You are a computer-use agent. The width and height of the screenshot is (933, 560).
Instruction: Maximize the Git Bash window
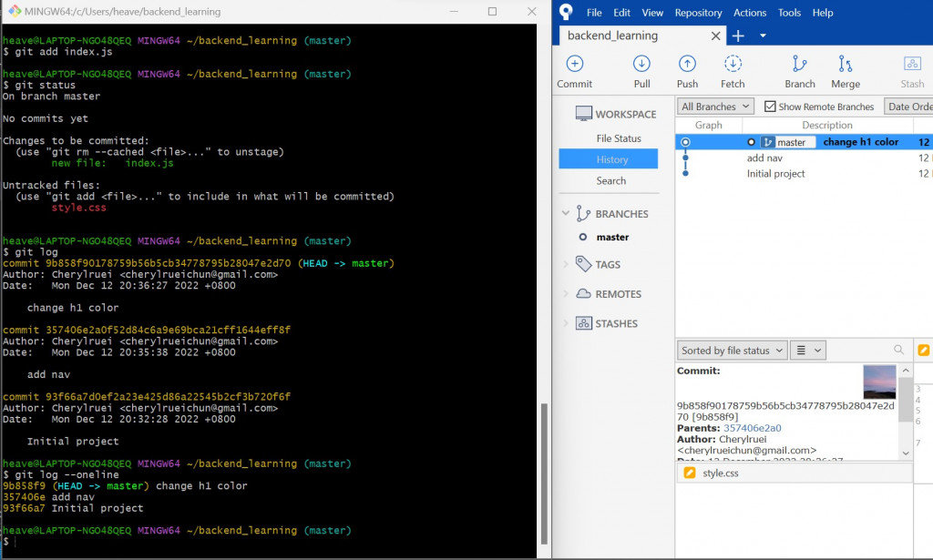(492, 11)
